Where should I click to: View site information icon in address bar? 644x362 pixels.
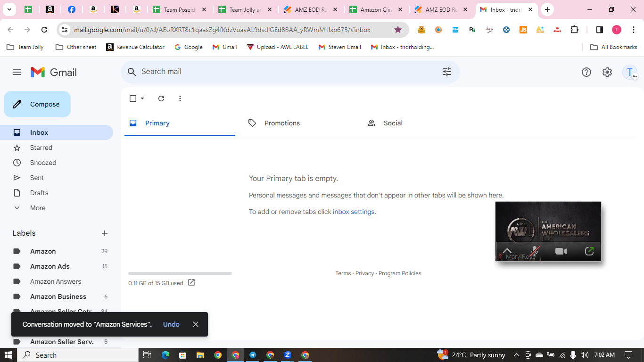[x=65, y=30]
